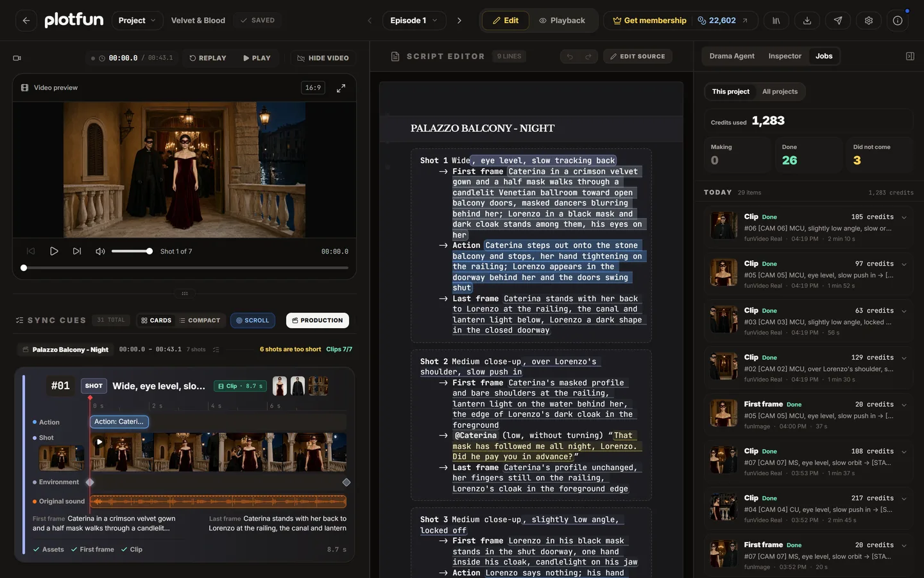Click the Action: Cateri... cue block
The height and width of the screenshot is (578, 924).
tap(119, 422)
